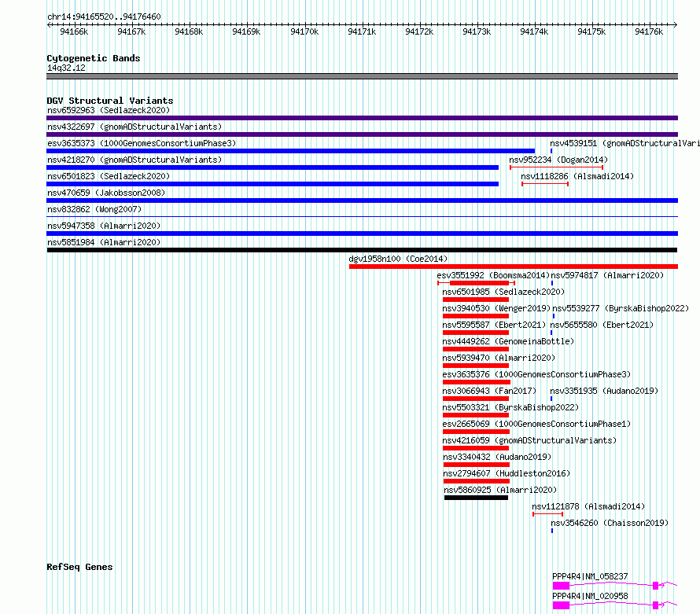Click the nsv6592963 (Sedlazeck2020) variant label
Image resolution: width=700 pixels, height=614 pixels.
click(109, 110)
